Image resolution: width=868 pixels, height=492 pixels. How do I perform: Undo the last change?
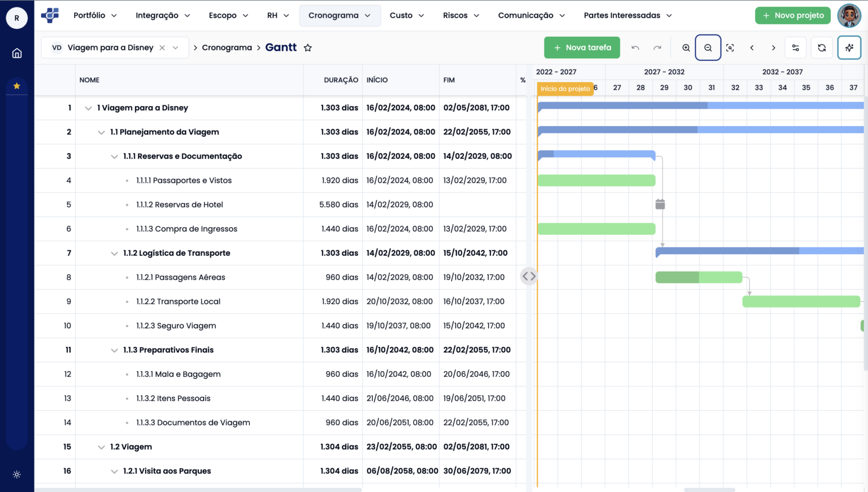[x=635, y=47]
